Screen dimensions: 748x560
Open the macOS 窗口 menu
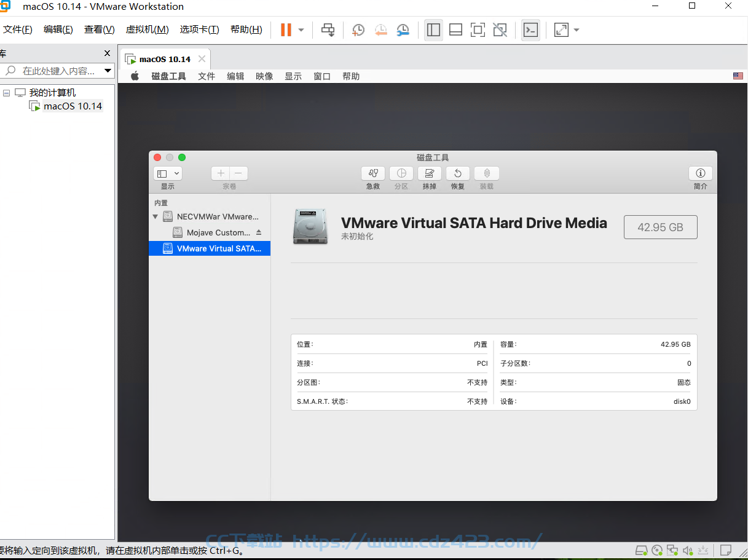322,76
